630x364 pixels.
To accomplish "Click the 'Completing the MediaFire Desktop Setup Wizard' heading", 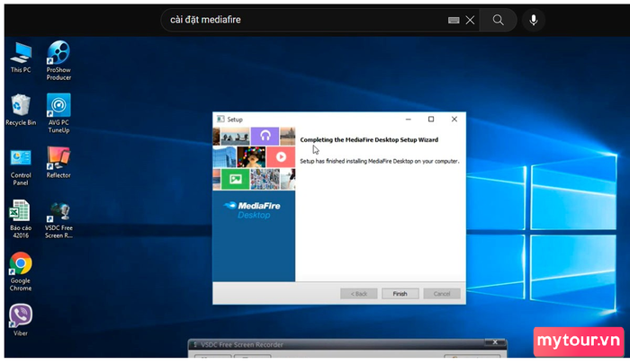I will point(369,139).
